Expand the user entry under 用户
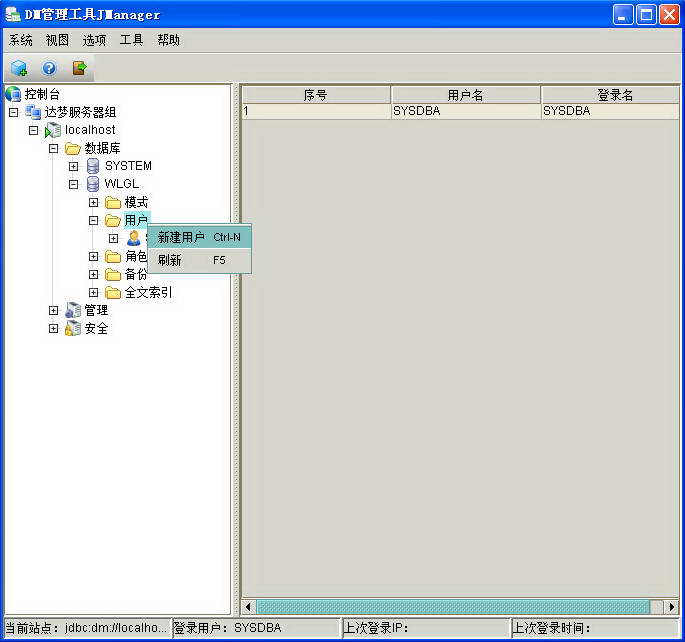 [x=114, y=238]
